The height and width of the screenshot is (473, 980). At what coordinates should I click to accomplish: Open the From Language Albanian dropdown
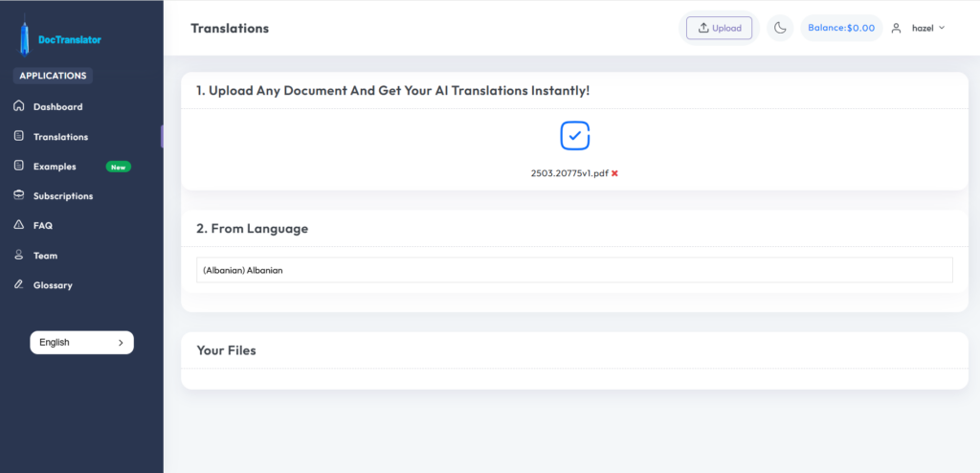point(574,270)
